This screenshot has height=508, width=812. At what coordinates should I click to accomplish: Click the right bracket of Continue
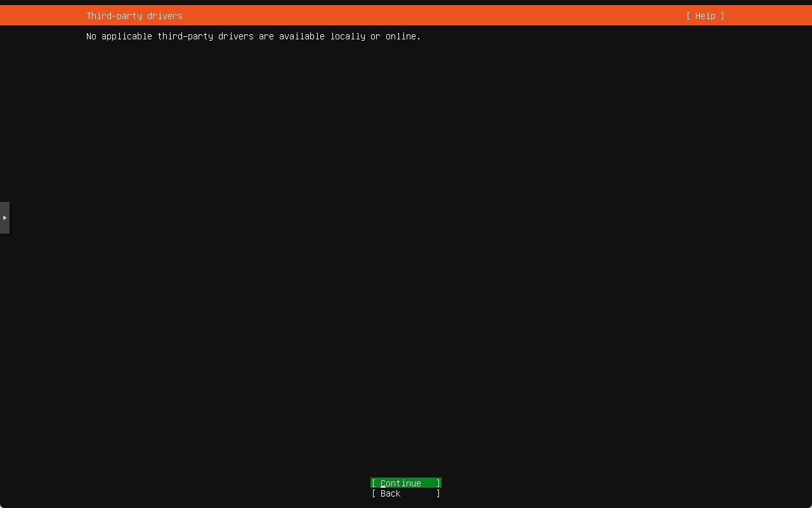[x=438, y=483]
